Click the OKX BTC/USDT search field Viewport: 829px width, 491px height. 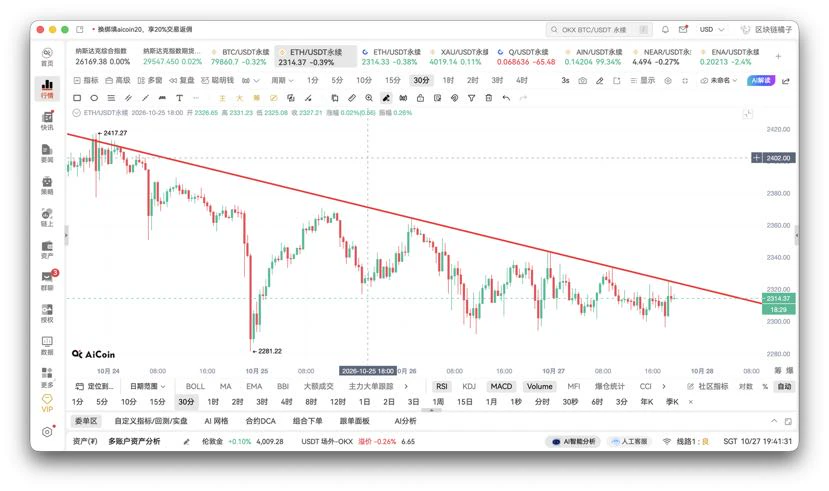[599, 30]
